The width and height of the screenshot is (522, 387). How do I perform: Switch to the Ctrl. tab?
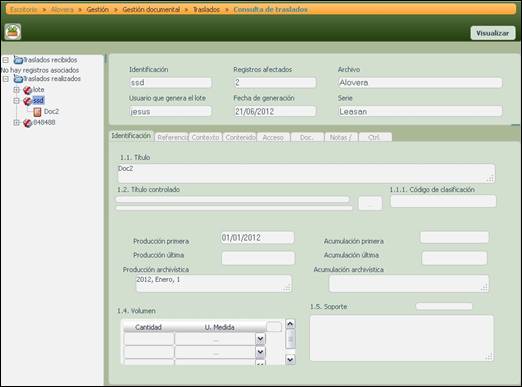tap(375, 137)
